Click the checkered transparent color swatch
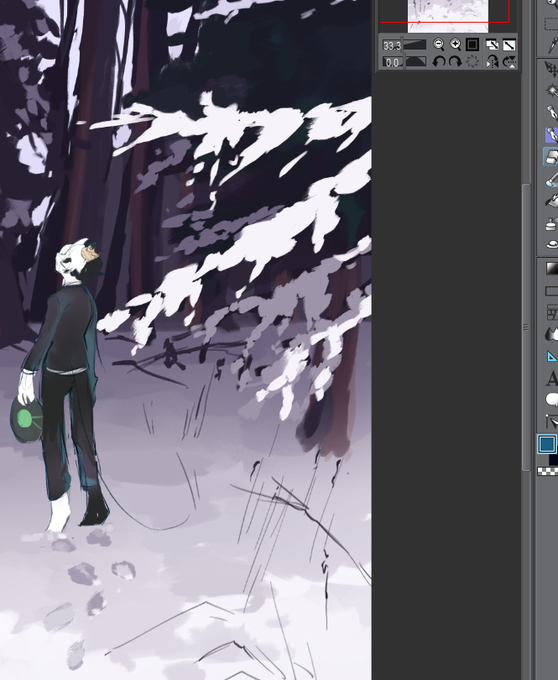The height and width of the screenshot is (680, 558). pyautogui.click(x=548, y=471)
